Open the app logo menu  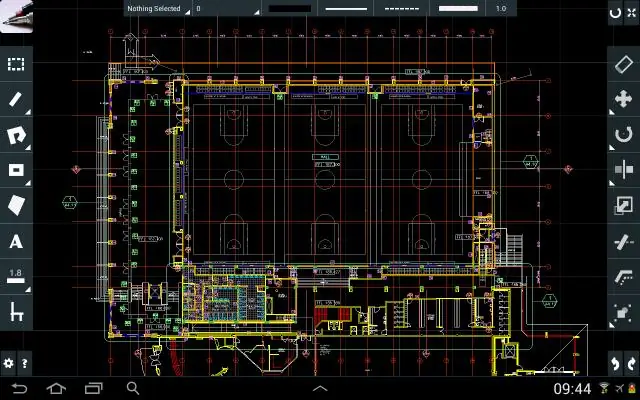pos(16,18)
